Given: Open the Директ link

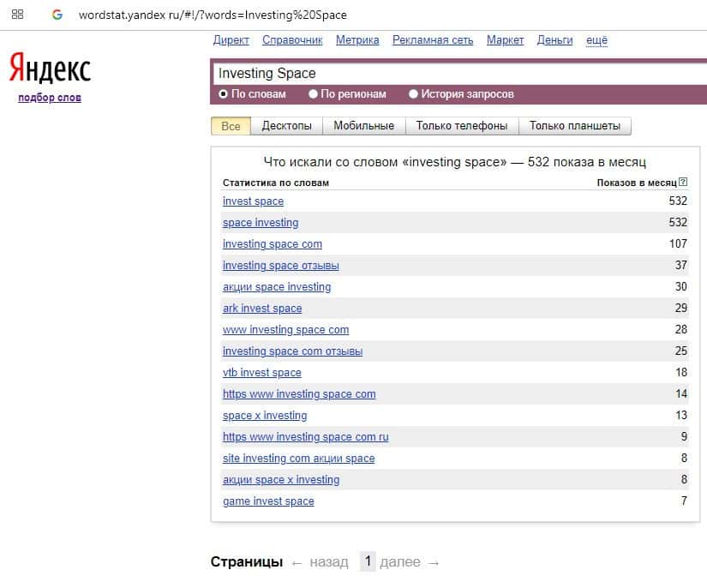Looking at the screenshot, I should coord(231,40).
